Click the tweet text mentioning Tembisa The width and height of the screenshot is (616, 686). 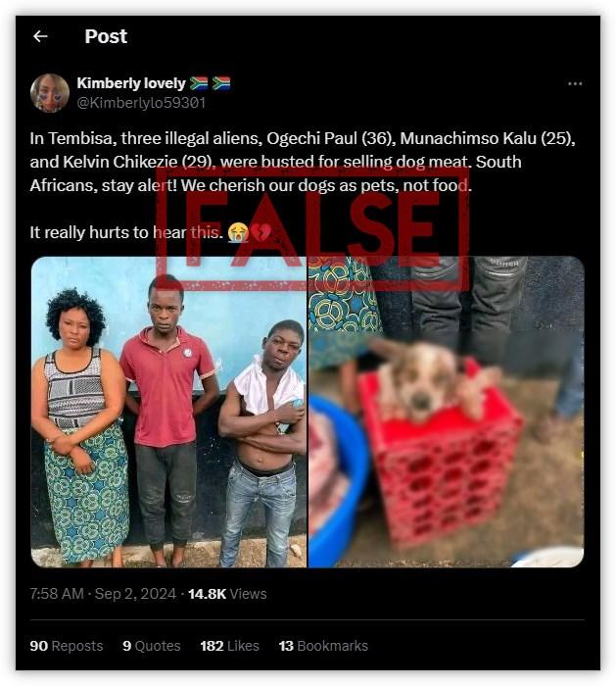(x=303, y=162)
